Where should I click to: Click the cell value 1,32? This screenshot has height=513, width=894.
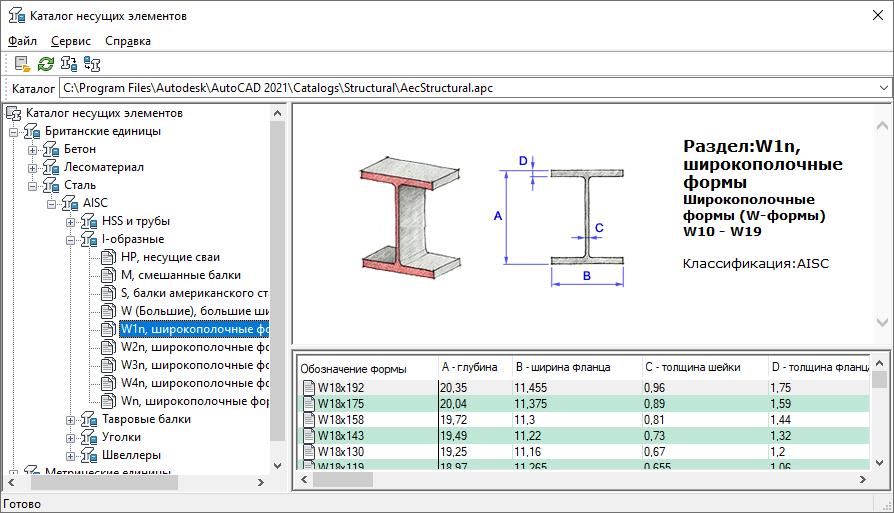point(781,435)
